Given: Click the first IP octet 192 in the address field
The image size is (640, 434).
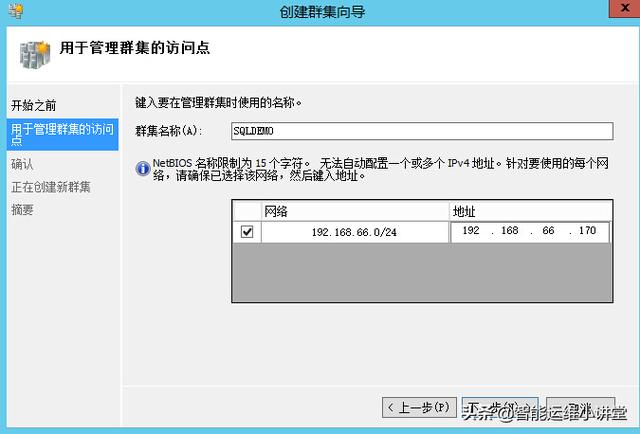Looking at the screenshot, I should [471, 231].
